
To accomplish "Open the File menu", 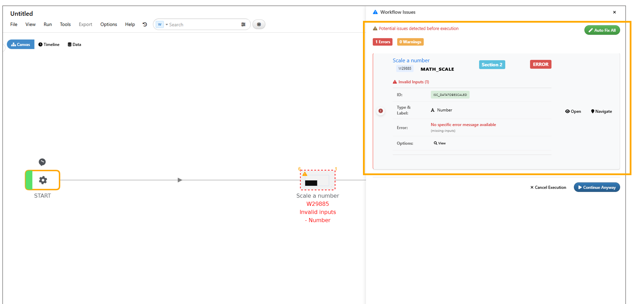I will pos(14,24).
